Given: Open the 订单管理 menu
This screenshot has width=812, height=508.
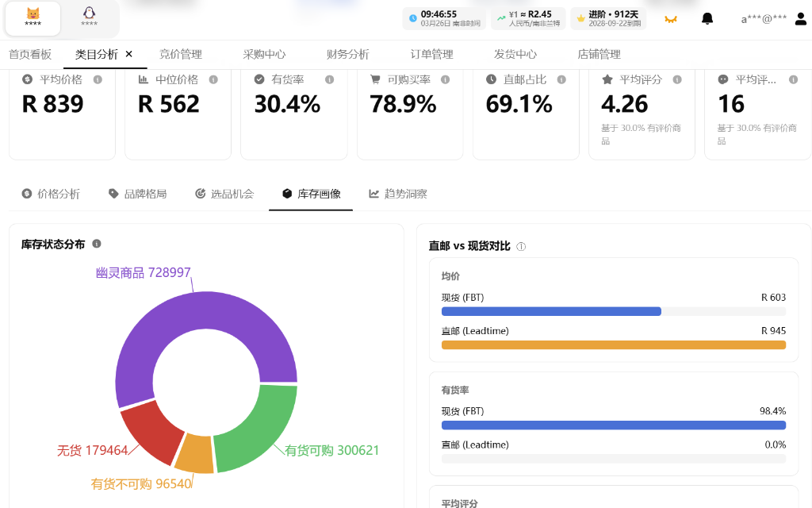Looking at the screenshot, I should [x=431, y=54].
